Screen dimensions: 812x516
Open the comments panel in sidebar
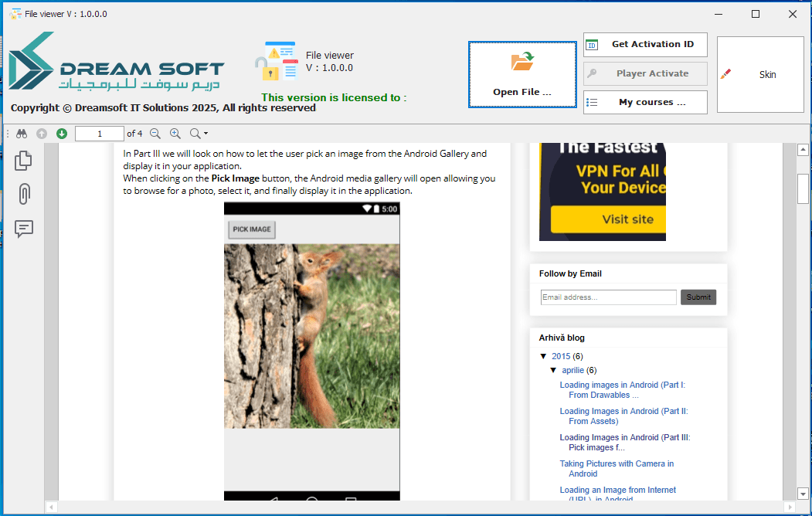pyautogui.click(x=24, y=228)
